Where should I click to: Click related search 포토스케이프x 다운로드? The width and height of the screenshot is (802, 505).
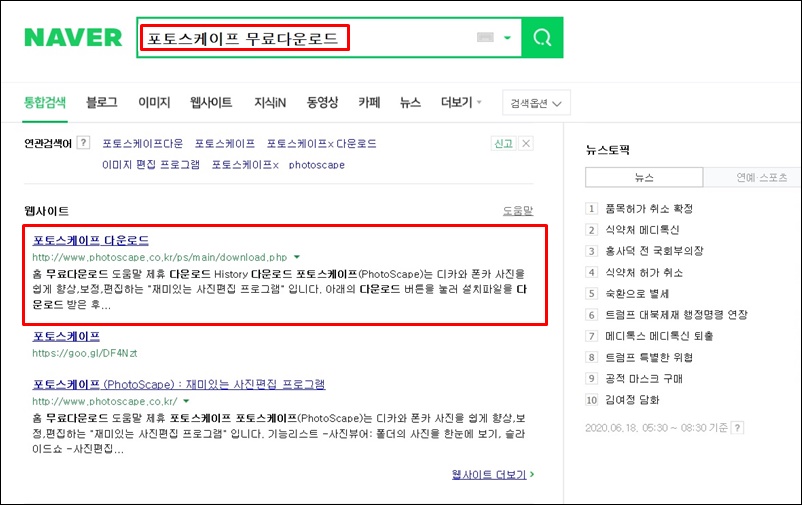[x=322, y=143]
